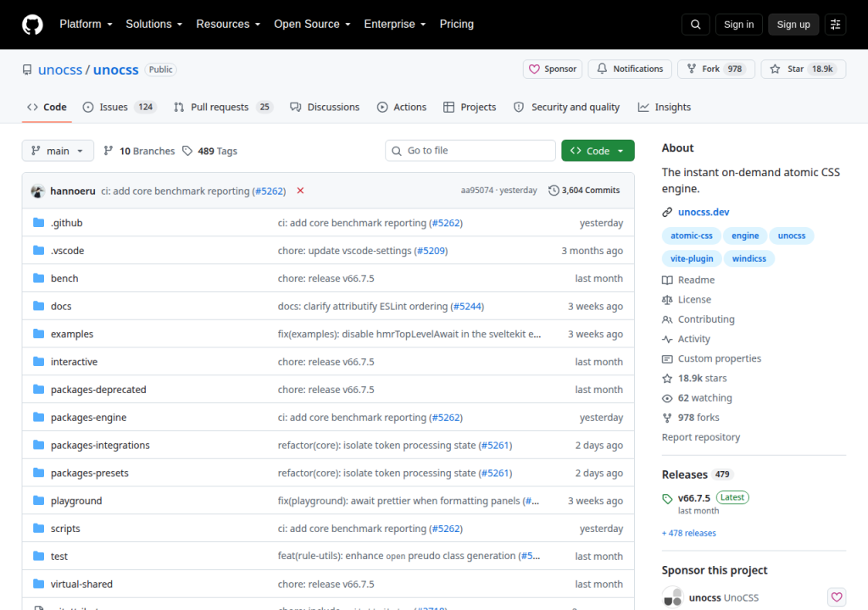
Task: Switch to the Discussions tab
Action: (325, 107)
